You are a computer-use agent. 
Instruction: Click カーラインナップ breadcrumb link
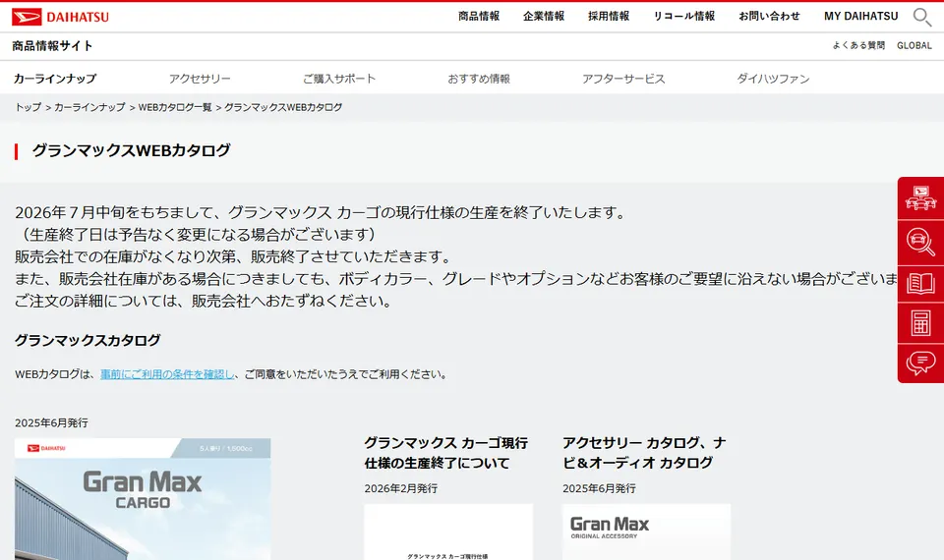[x=89, y=107]
